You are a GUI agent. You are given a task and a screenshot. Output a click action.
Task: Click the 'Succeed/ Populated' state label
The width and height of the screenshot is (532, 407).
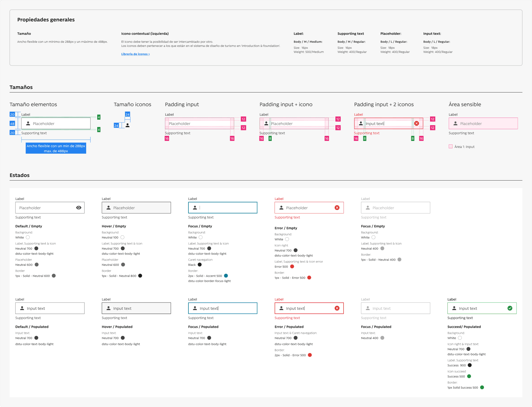click(x=464, y=327)
